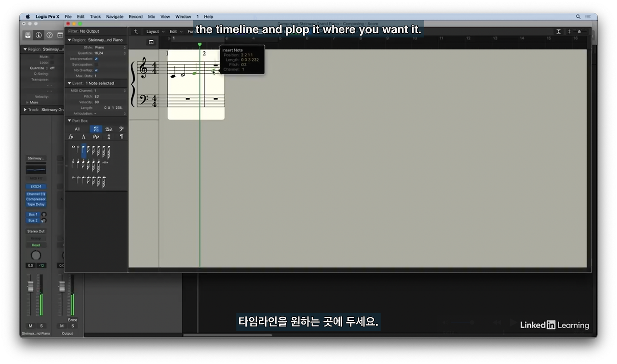
Task: Open Spotlight search in the menu bar
Action: [x=578, y=16]
